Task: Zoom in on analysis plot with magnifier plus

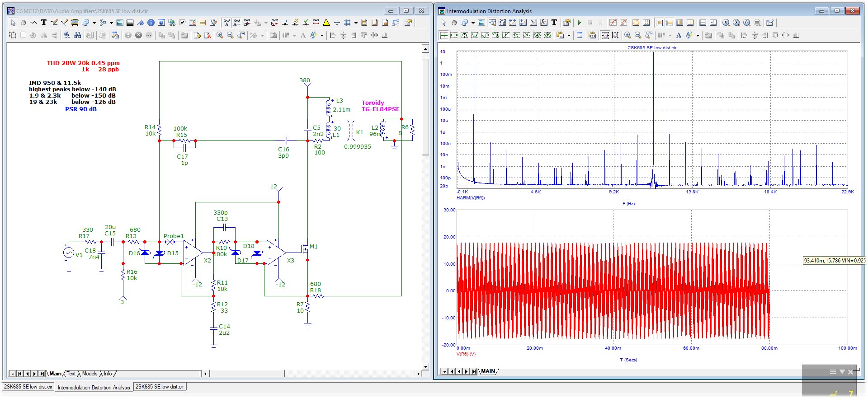Action: click(627, 35)
